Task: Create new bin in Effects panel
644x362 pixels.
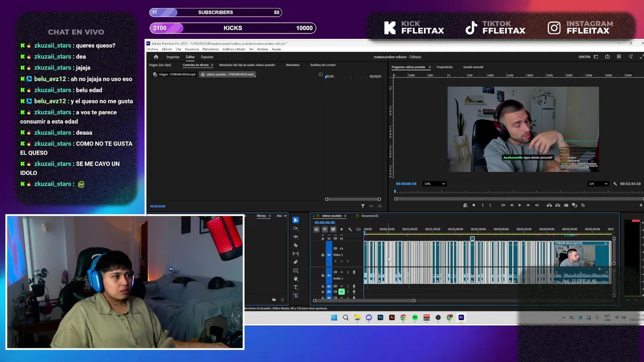Action: (x=274, y=300)
